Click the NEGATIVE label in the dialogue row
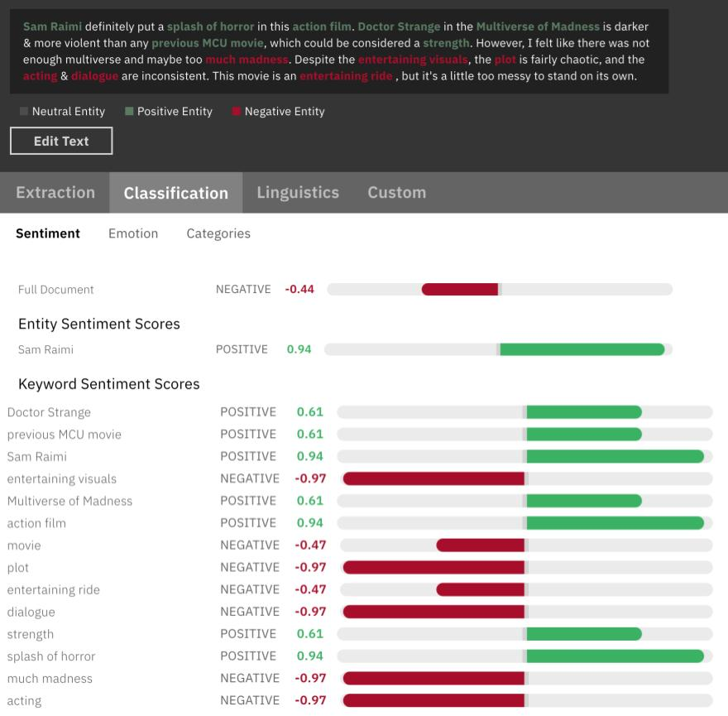Screen dimensions: 728x716 [x=250, y=612]
